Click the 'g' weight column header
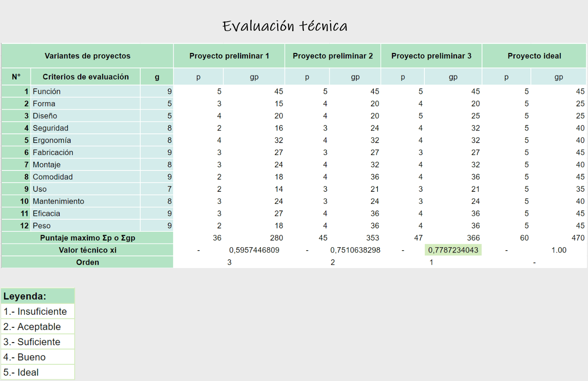 pyautogui.click(x=157, y=77)
